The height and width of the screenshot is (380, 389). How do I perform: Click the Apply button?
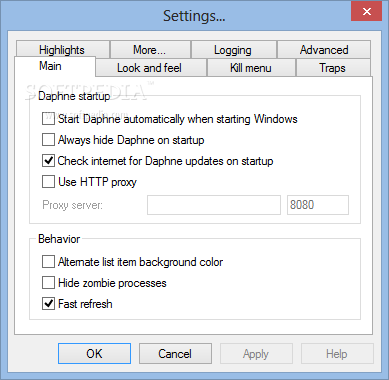pos(256,354)
